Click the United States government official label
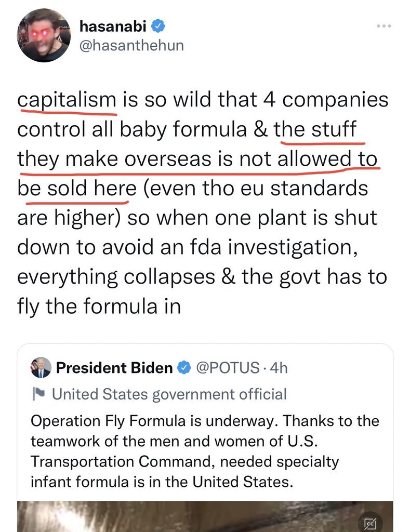410x532 pixels. 169,394
